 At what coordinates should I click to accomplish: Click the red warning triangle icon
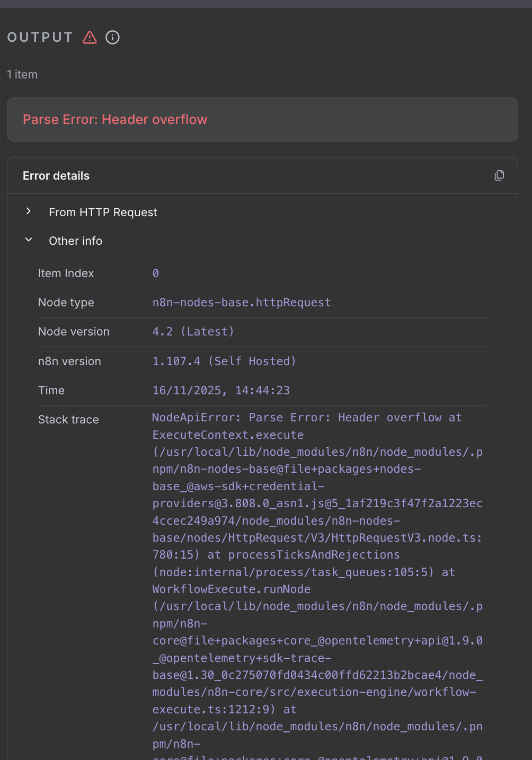(90, 38)
